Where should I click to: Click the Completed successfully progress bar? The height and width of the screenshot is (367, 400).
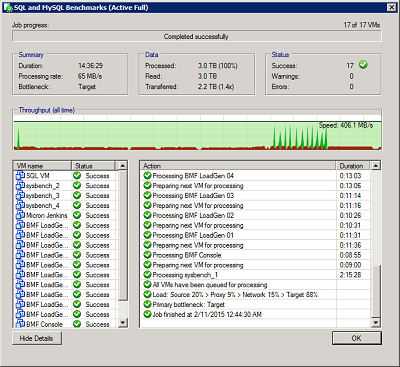pyautogui.click(x=197, y=36)
